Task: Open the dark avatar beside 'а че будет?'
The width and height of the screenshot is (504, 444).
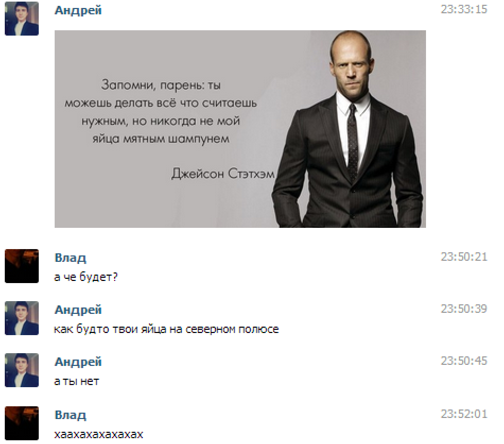Action: pos(22,266)
